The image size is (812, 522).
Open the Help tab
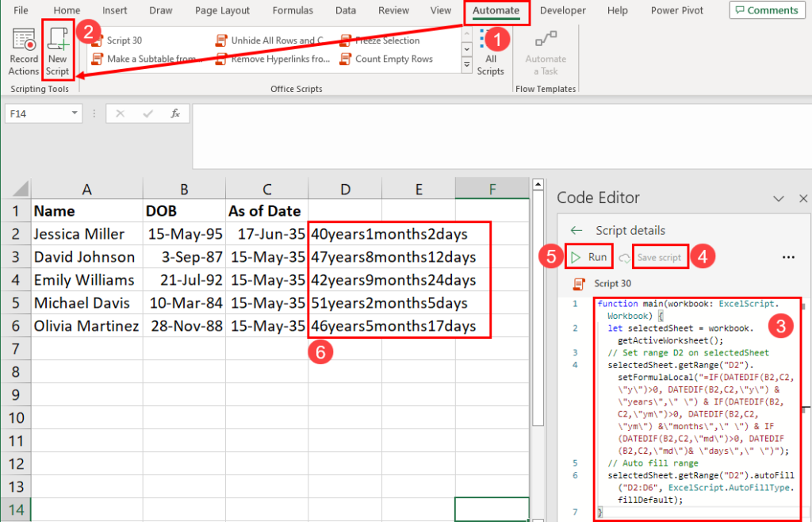617,10
